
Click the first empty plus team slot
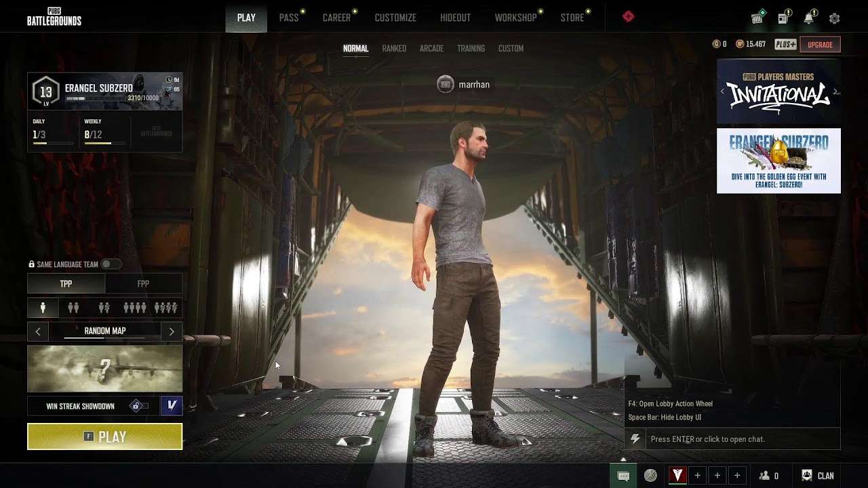(697, 476)
